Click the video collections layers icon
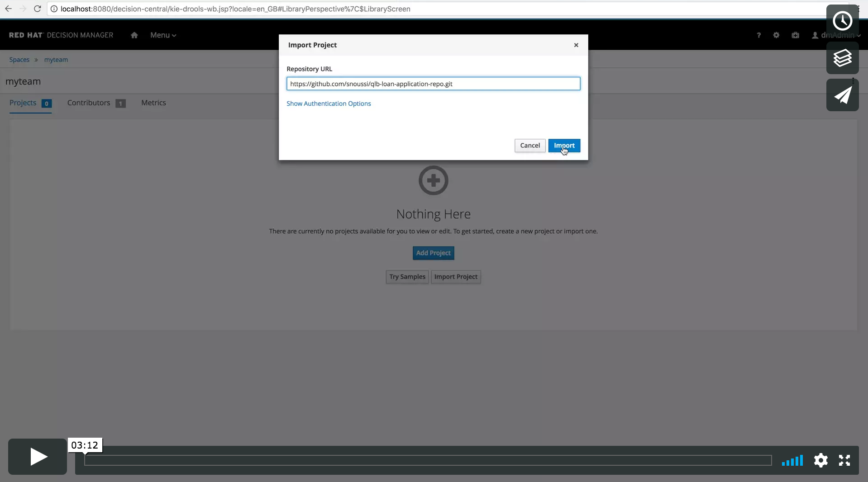The width and height of the screenshot is (868, 482). (842, 58)
